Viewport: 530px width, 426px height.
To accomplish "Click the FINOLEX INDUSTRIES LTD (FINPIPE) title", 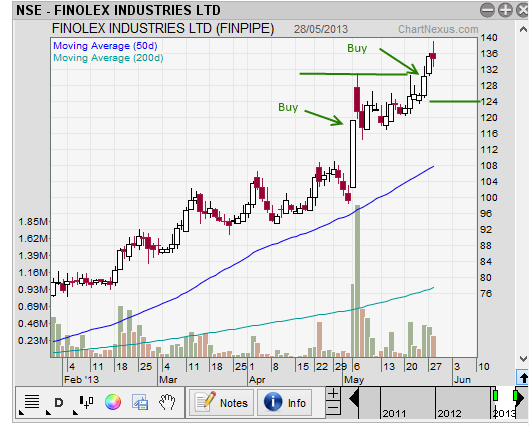I will (163, 28).
